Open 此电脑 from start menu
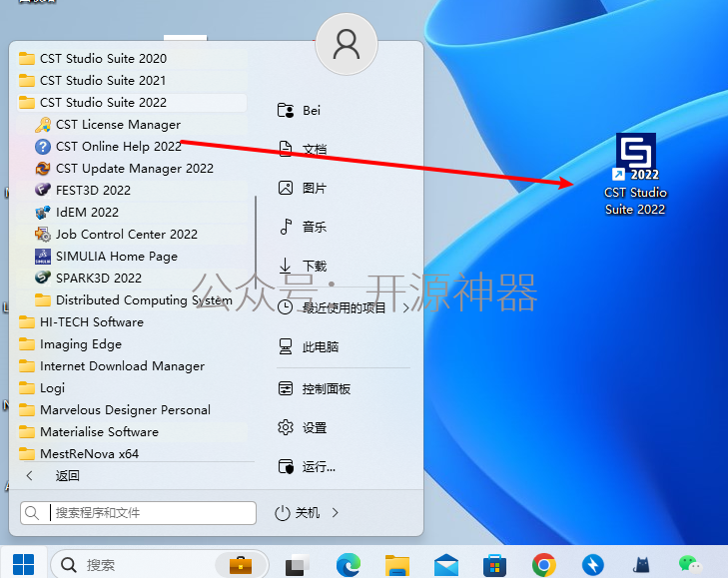The height and width of the screenshot is (578, 728). coord(308,346)
